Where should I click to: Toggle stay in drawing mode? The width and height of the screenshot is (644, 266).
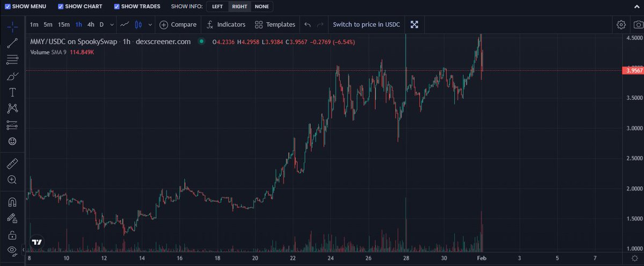point(12,218)
